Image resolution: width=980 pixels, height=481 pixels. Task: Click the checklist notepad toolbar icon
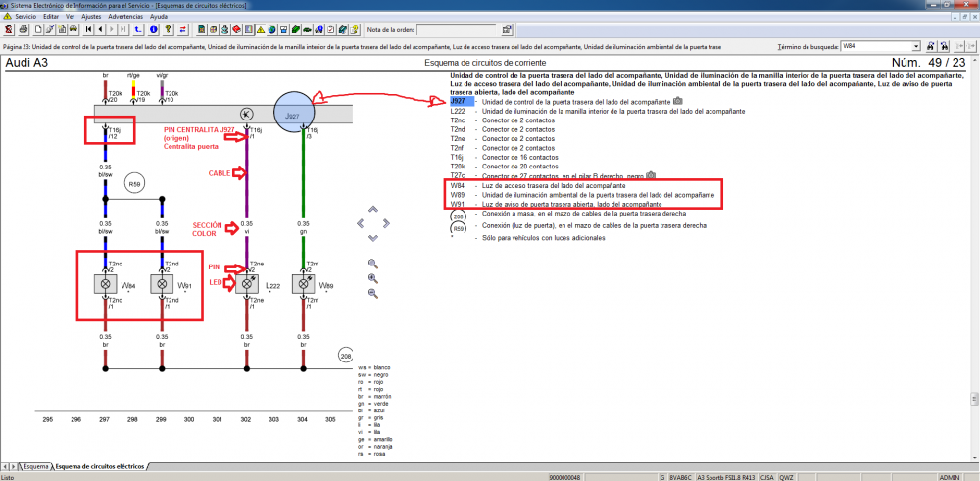pyautogui.click(x=330, y=29)
